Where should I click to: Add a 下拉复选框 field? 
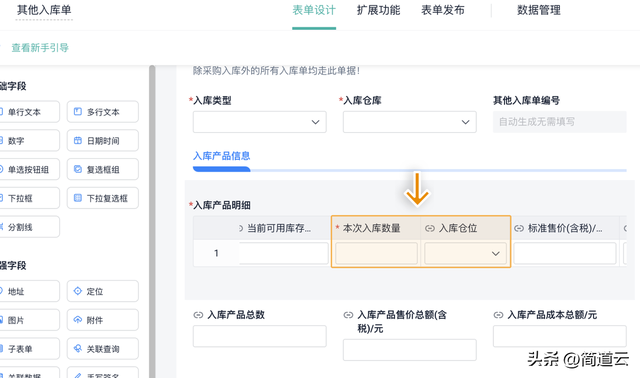pyautogui.click(x=103, y=198)
